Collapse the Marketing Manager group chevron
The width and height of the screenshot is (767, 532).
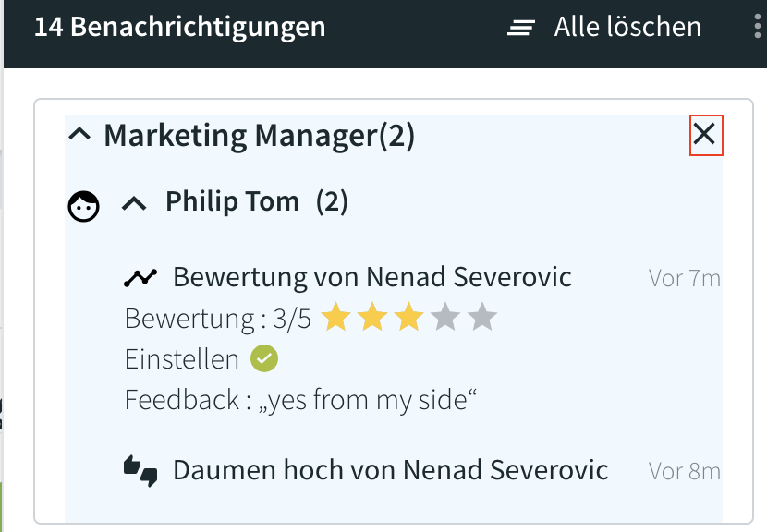[x=79, y=134]
